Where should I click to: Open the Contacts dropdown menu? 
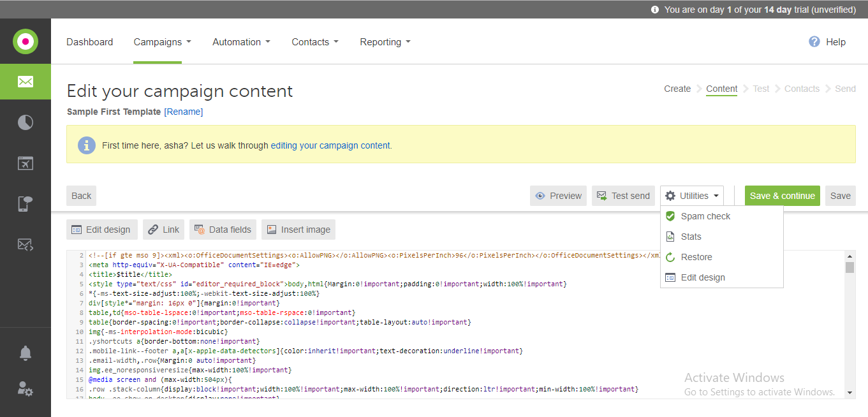point(314,42)
